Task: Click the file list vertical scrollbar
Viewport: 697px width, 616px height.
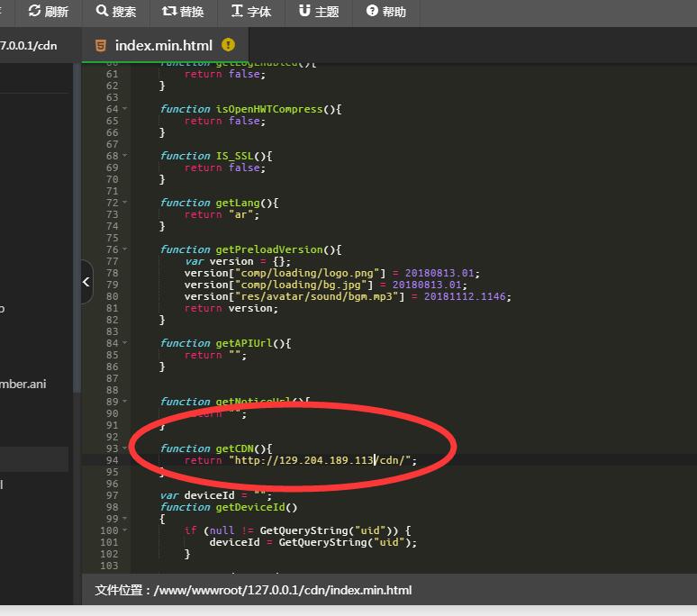Action: [77, 227]
